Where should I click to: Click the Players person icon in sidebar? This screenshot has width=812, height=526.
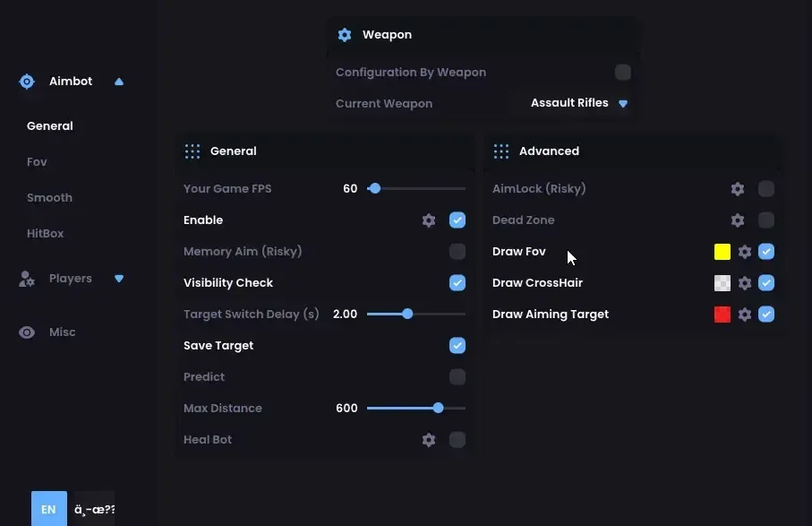click(27, 279)
